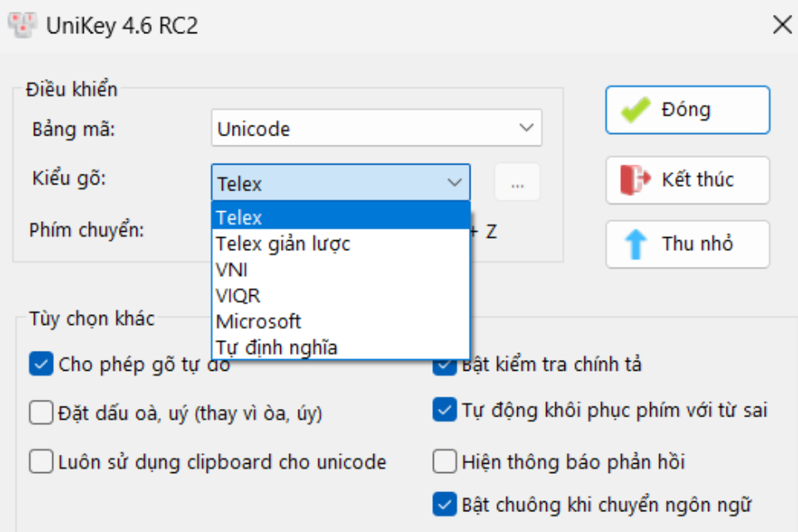This screenshot has width=798, height=532.
Task: Uncheck 'Tự động khôi phục phím với từ sai'
Action: (x=445, y=410)
